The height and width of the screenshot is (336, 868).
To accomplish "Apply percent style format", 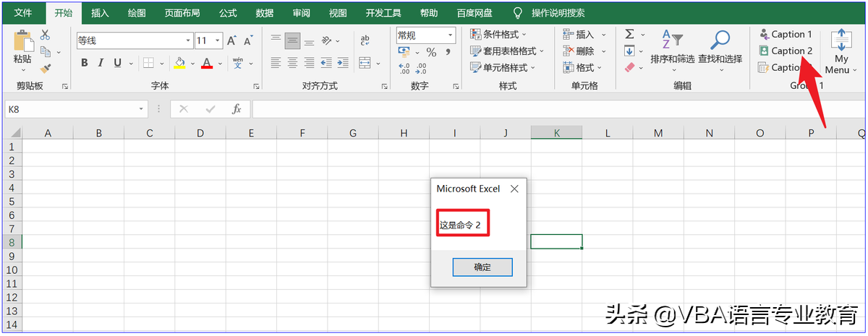I will (x=431, y=52).
